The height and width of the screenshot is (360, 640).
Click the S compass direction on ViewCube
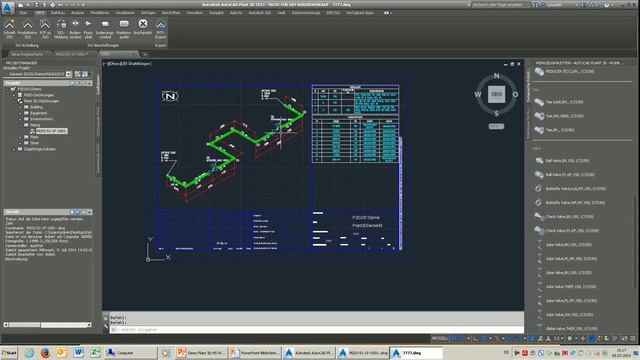pos(496,113)
